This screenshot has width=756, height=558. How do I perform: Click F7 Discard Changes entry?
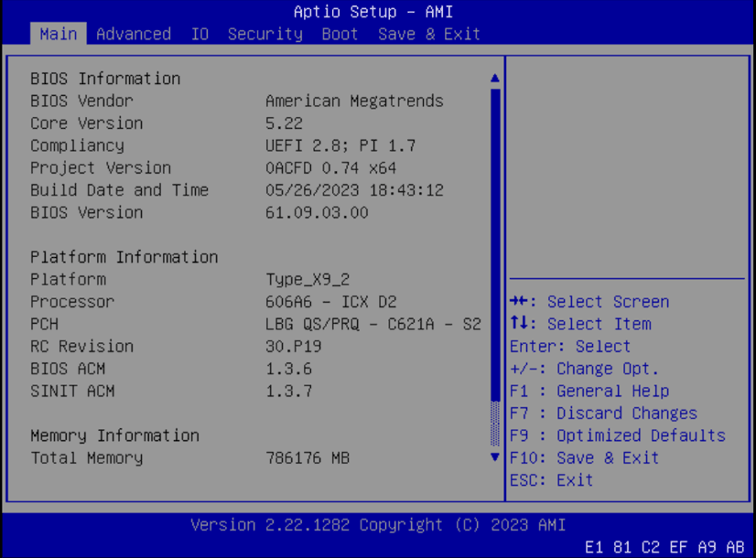tap(606, 413)
